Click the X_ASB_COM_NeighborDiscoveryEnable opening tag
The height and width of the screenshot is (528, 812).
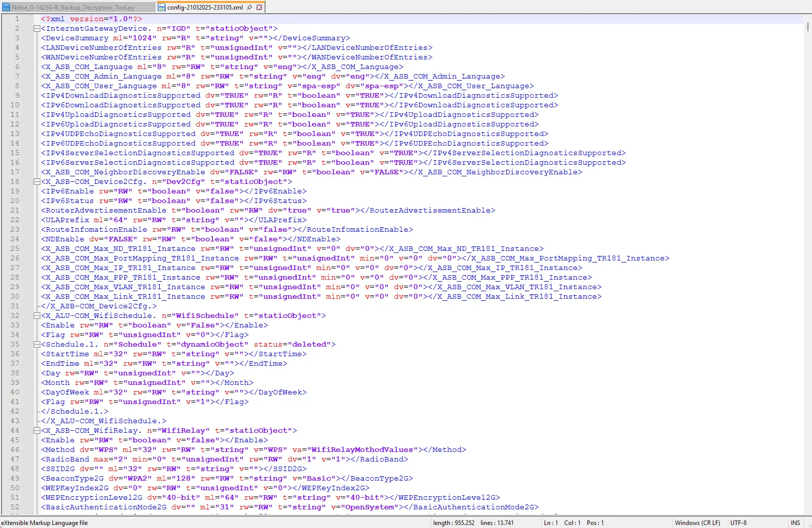click(x=123, y=172)
